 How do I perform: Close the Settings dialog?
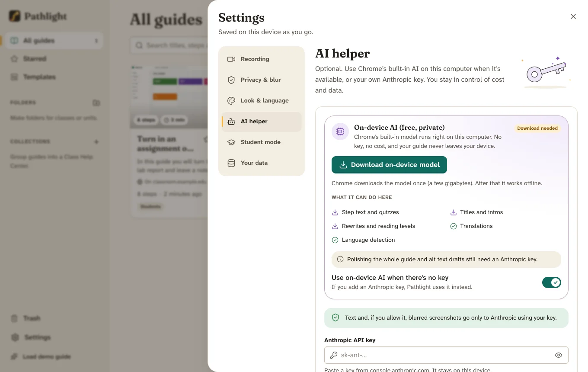(x=573, y=16)
